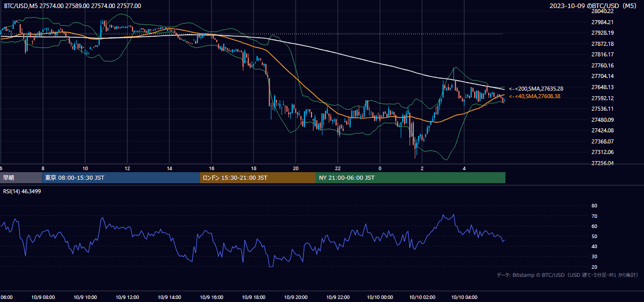Click hour tick 0 under the price chart

pos(380,168)
